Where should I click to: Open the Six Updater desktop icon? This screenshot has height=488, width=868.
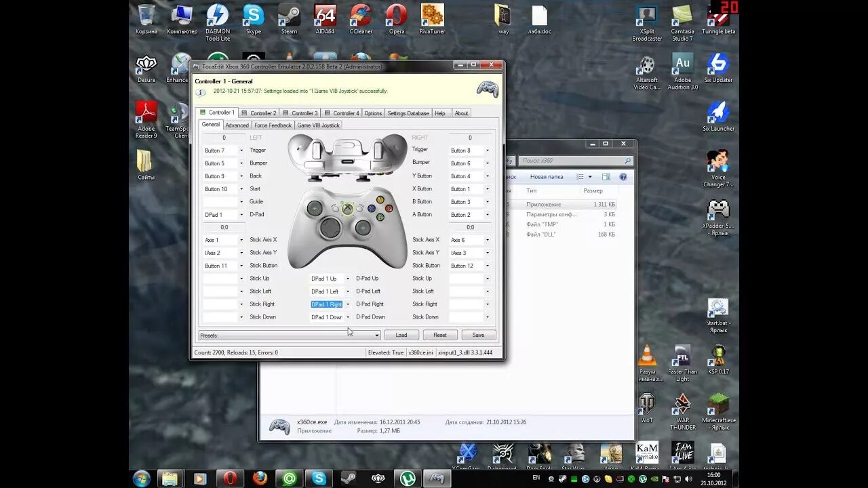718,67
